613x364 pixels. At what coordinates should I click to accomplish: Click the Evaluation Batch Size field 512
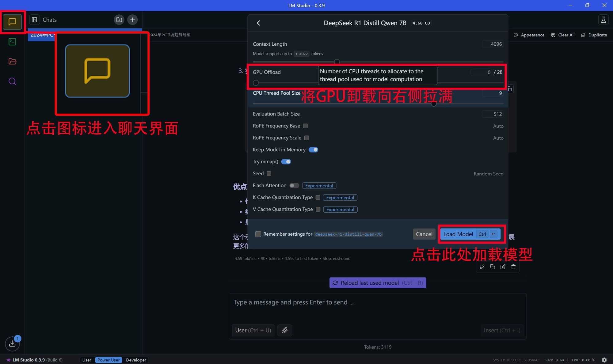pos(493,114)
